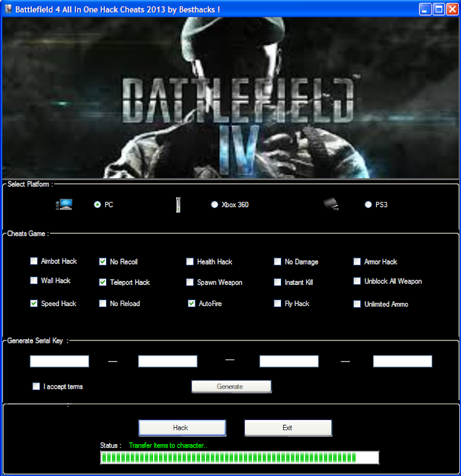Enable the No Reload checkbox
461x476 pixels.
click(x=102, y=304)
